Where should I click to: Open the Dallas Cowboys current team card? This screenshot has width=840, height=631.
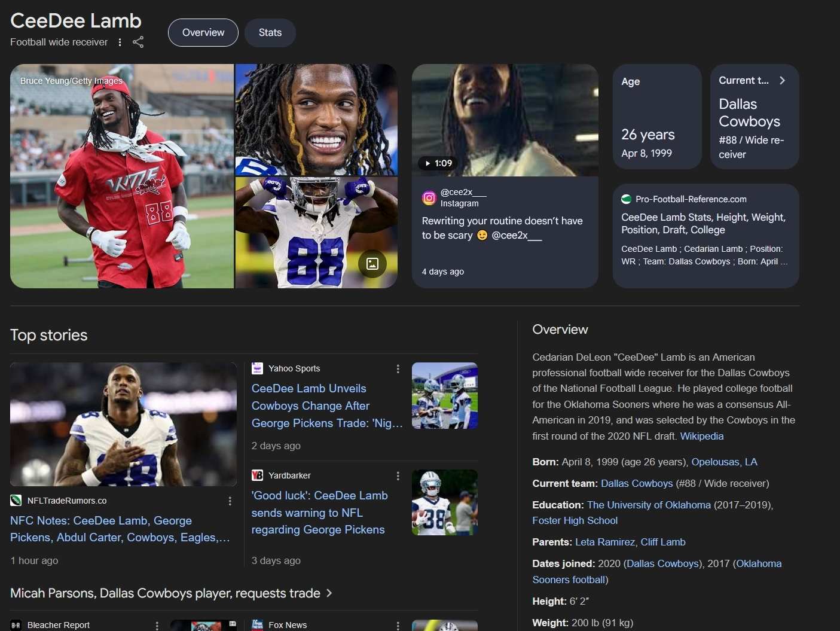(755, 117)
